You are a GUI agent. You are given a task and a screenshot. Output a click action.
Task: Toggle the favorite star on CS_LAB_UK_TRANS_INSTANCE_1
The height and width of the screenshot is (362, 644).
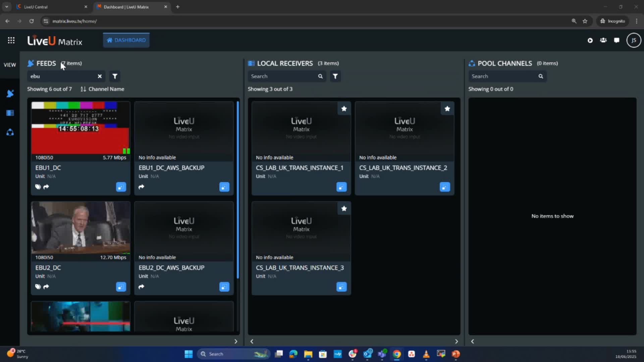[x=344, y=109]
